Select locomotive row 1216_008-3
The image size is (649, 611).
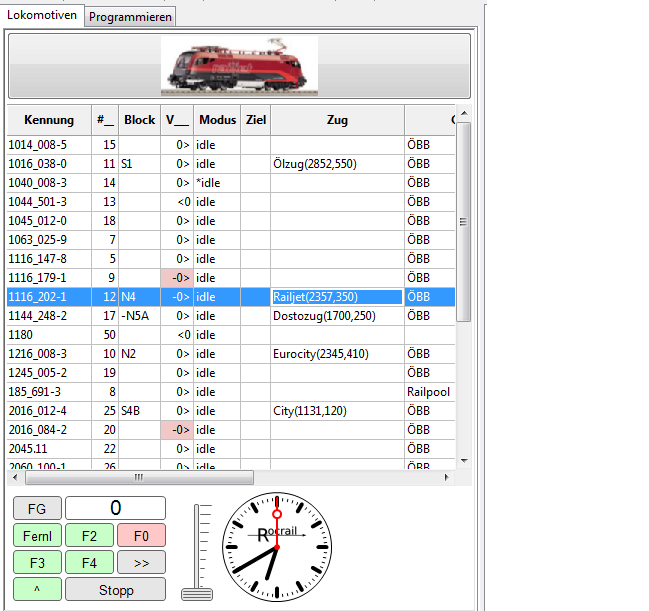point(49,354)
